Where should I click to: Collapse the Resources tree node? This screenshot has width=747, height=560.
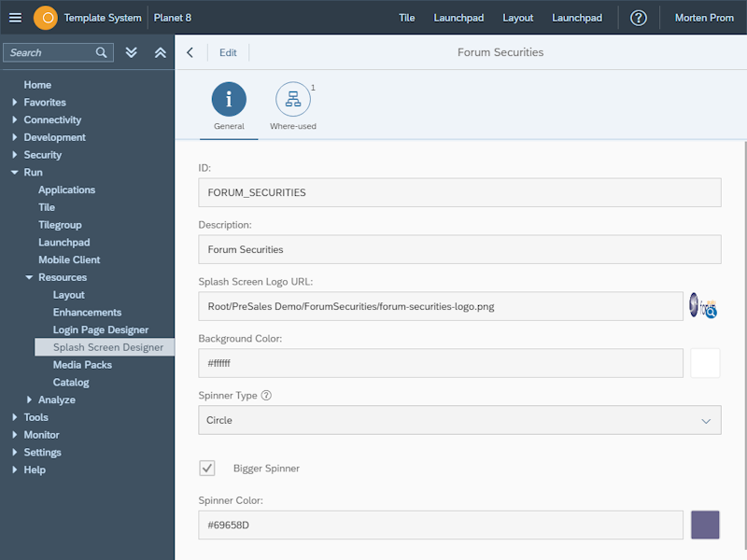(29, 277)
